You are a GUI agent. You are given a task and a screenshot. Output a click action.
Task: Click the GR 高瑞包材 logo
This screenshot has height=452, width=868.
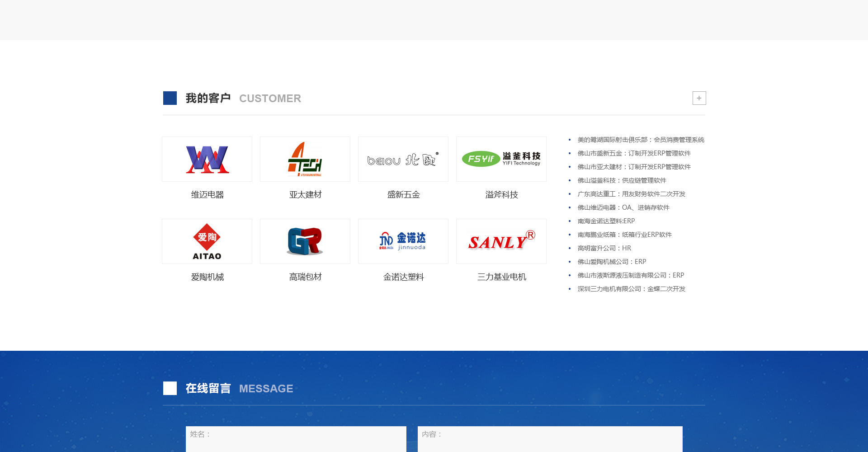pos(305,241)
